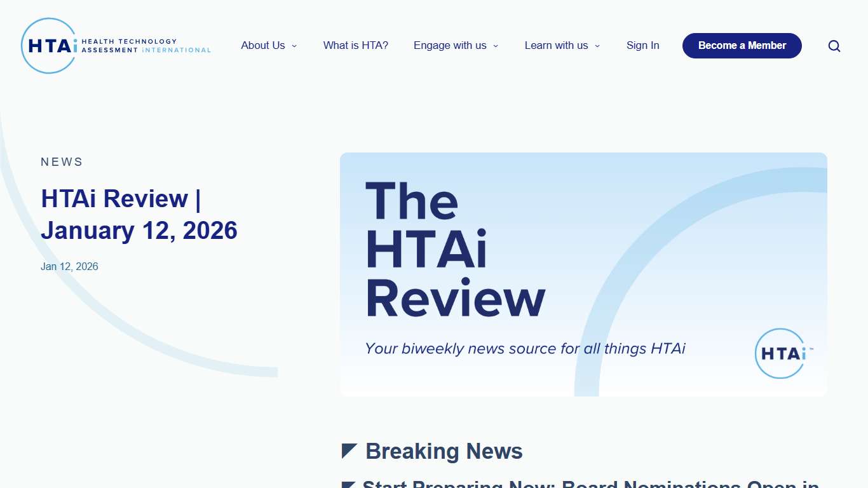Open the Engage with us menu
This screenshot has height=488, width=868.
coord(456,45)
